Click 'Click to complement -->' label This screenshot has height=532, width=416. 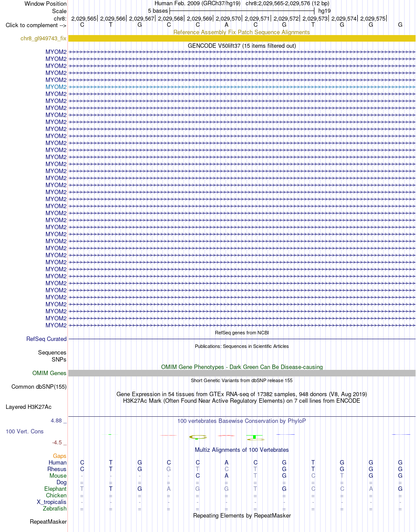click(36, 25)
